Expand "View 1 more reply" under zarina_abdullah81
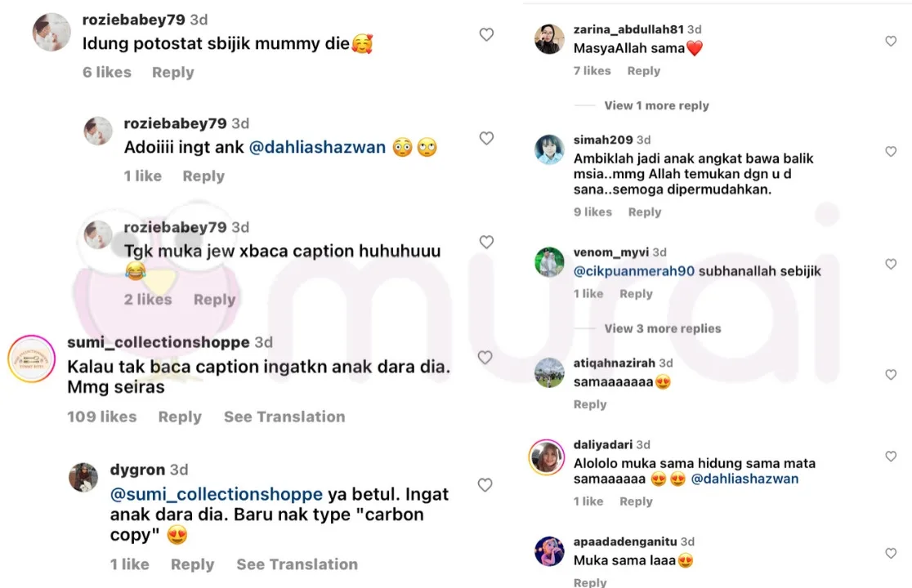The height and width of the screenshot is (588, 912). click(656, 105)
